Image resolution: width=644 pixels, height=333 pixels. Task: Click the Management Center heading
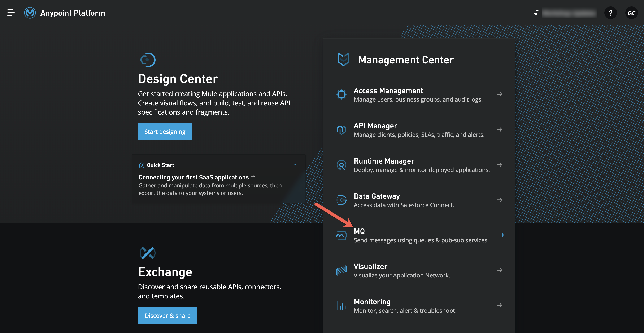pyautogui.click(x=406, y=60)
